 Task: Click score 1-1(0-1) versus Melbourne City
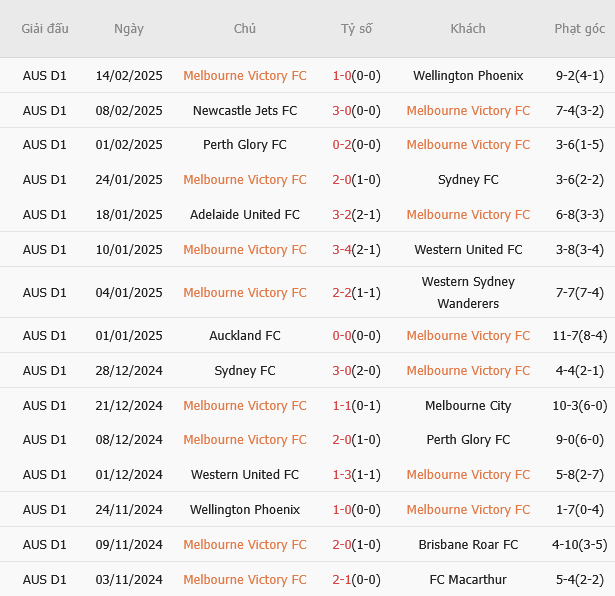click(x=357, y=405)
